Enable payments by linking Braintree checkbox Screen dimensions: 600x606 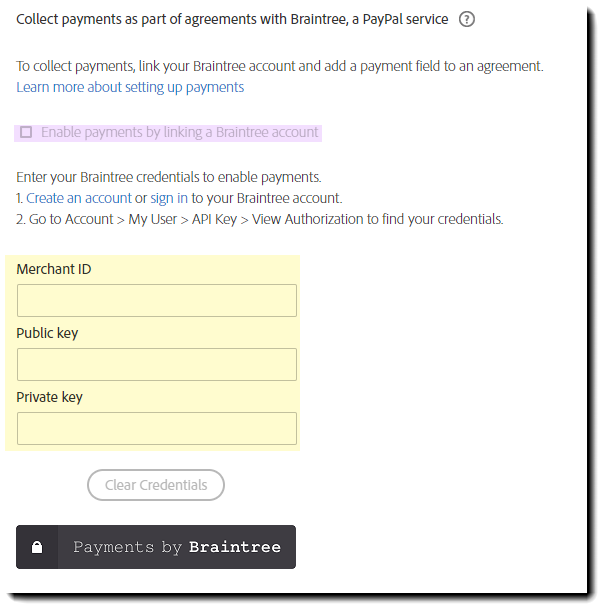pyautogui.click(x=26, y=132)
